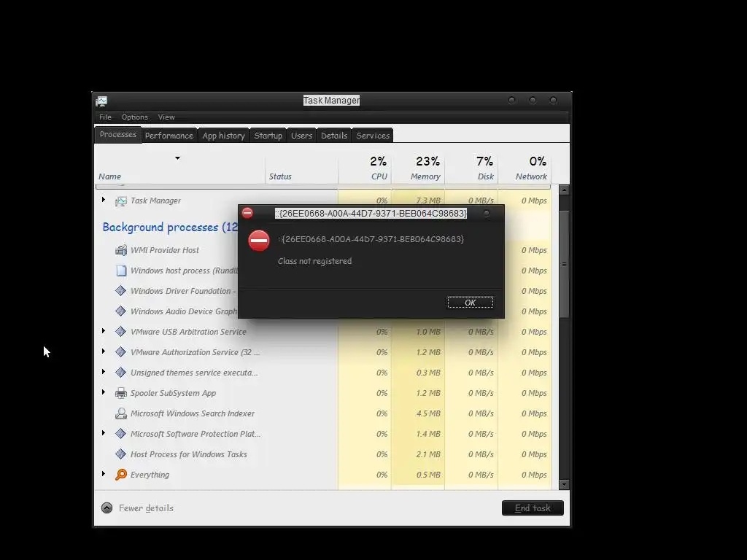
Task: Expand the Task Manager process row
Action: [x=104, y=200]
